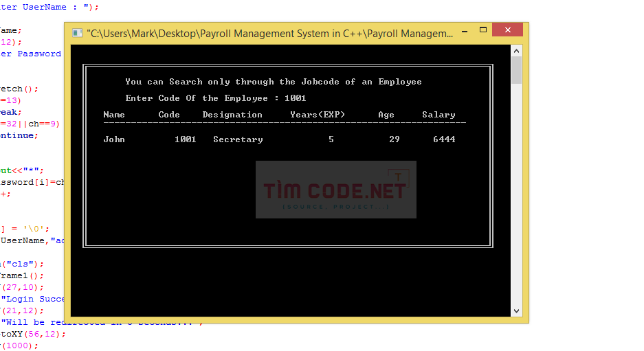644x351 pixels.
Task: Maximize the Payroll Management console window
Action: coord(483,30)
